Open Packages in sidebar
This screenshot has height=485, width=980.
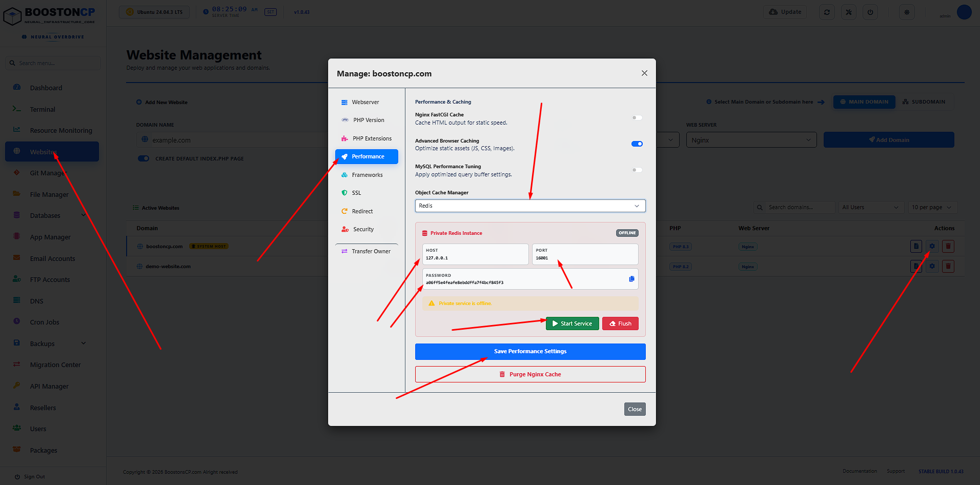point(52,450)
